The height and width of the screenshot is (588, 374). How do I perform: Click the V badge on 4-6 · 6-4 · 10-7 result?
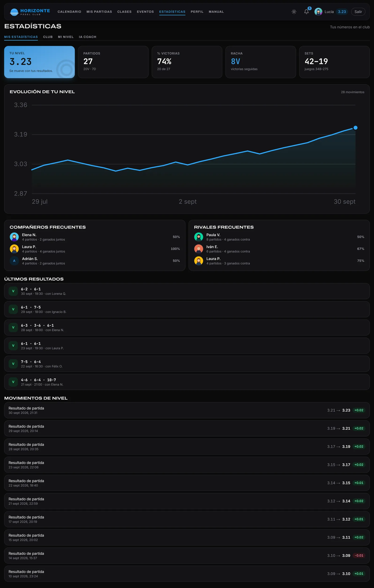(13, 382)
